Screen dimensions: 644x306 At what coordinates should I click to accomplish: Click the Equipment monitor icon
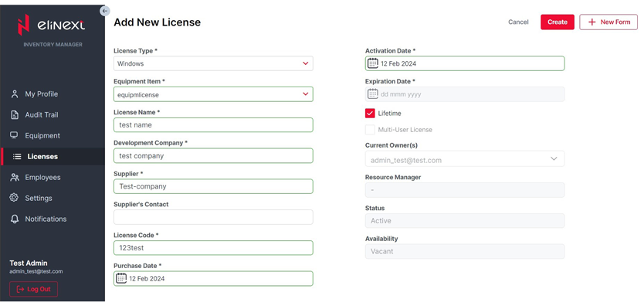click(15, 135)
